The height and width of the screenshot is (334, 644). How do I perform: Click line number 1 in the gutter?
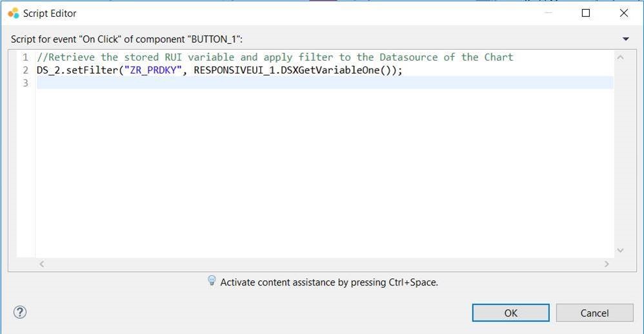(x=25, y=57)
